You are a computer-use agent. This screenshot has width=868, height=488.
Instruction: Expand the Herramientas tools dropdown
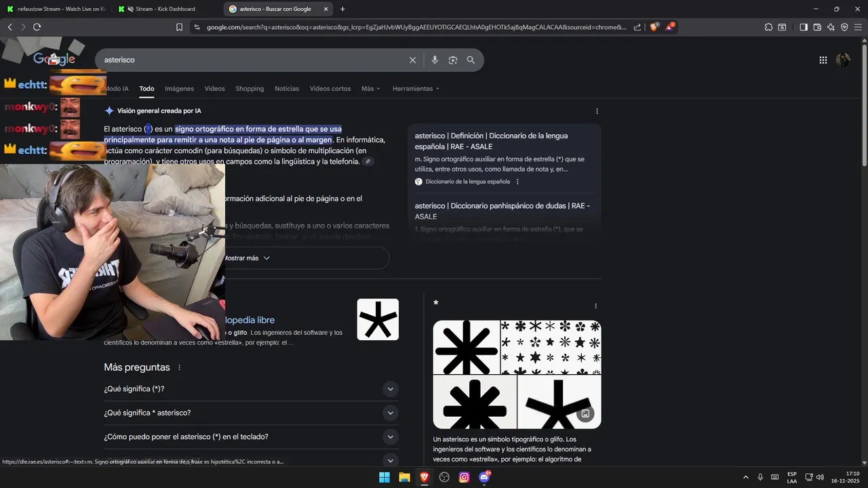(416, 89)
